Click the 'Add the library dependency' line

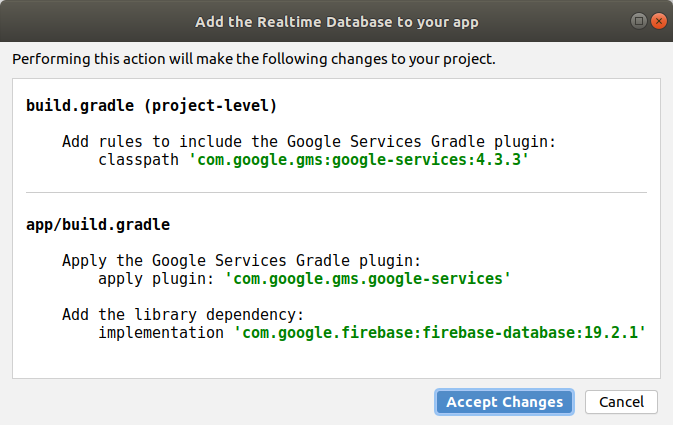[x=182, y=314]
